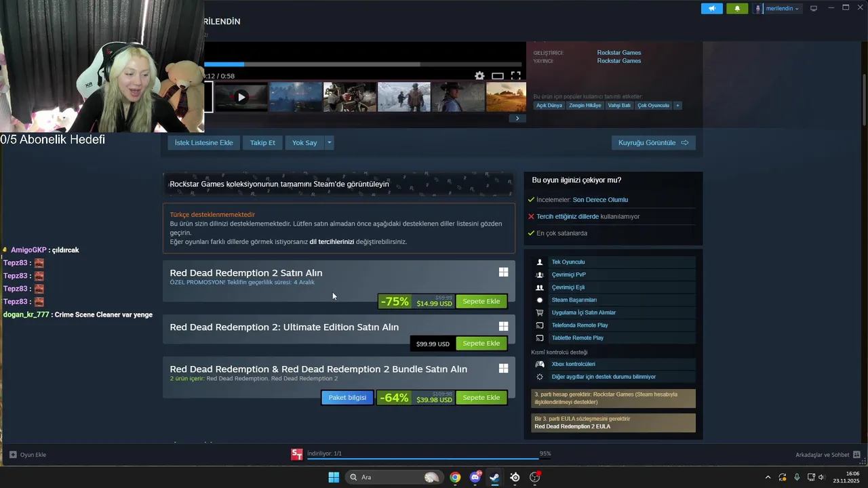
Task: Select the snowy riders screenshot thumbnail
Action: 403,97
